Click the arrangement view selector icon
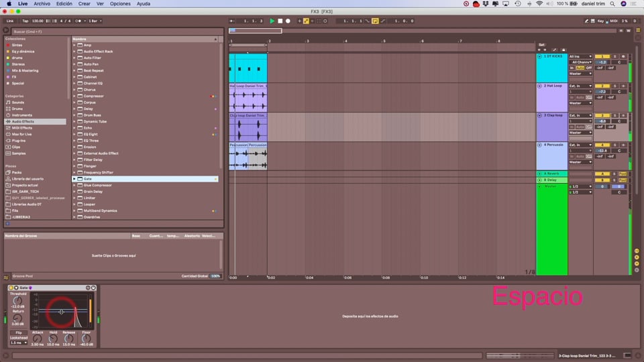This screenshot has width=644, height=362. tap(638, 30)
